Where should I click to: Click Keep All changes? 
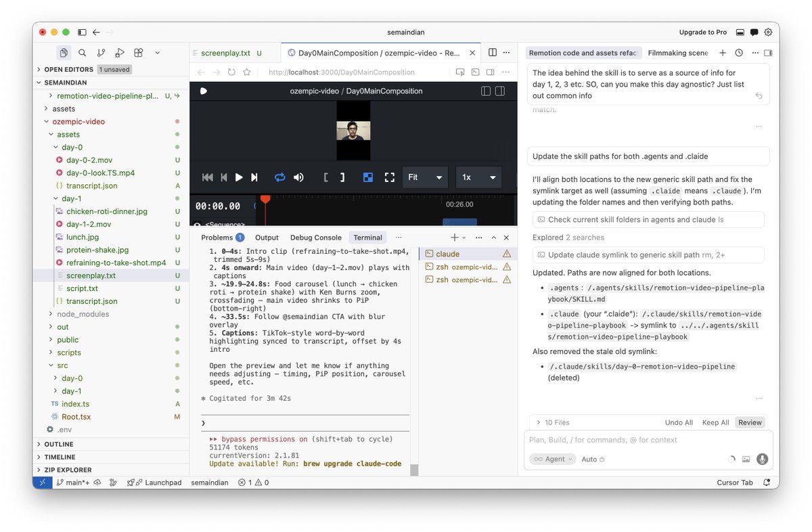(x=715, y=422)
